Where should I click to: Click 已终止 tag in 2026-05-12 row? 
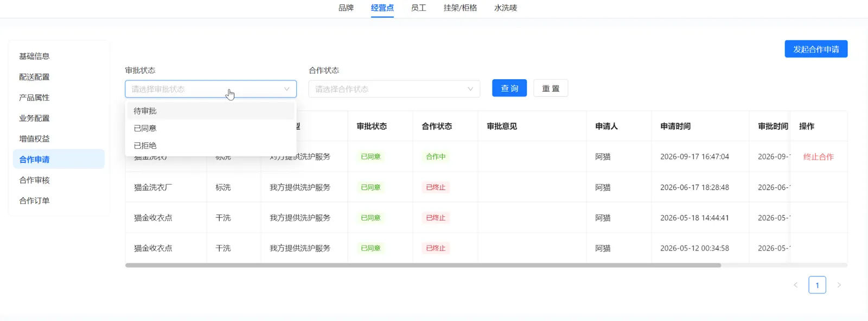coord(436,248)
